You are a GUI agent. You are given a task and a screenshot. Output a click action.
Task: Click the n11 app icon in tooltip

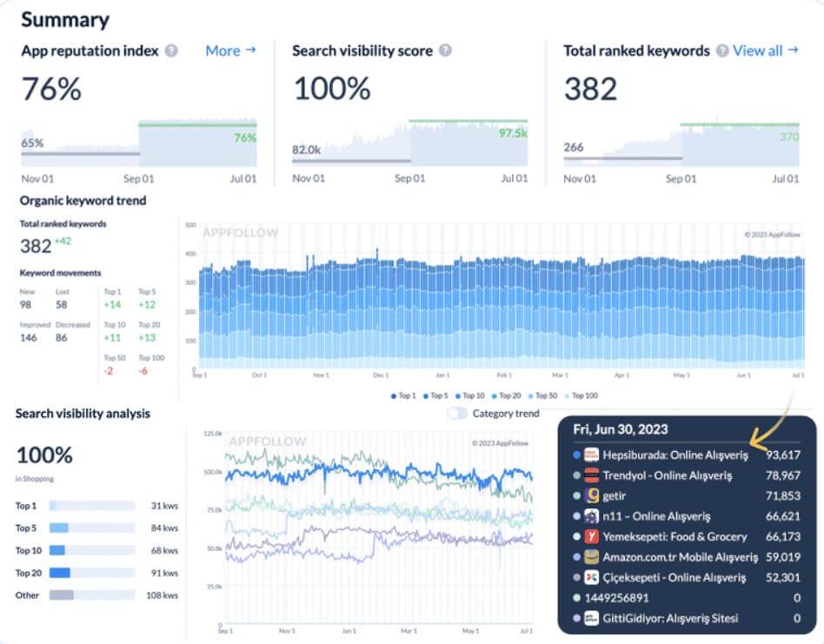[x=592, y=516]
